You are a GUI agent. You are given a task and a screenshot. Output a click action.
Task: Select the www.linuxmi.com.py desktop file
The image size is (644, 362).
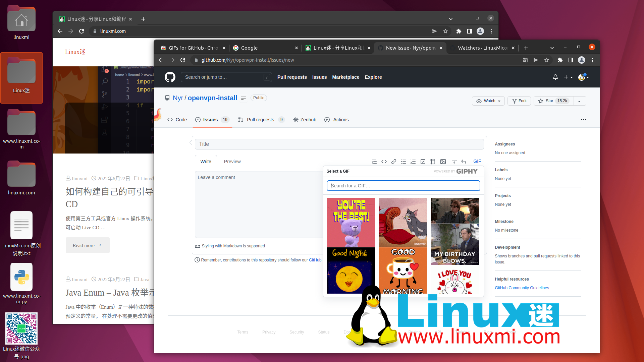pos(21,283)
